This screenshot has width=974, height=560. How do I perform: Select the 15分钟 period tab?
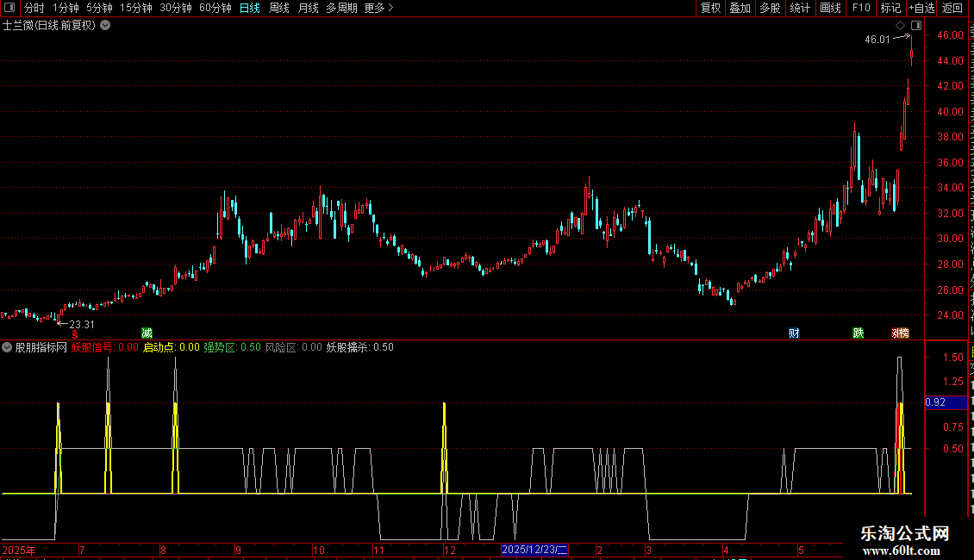coord(136,8)
